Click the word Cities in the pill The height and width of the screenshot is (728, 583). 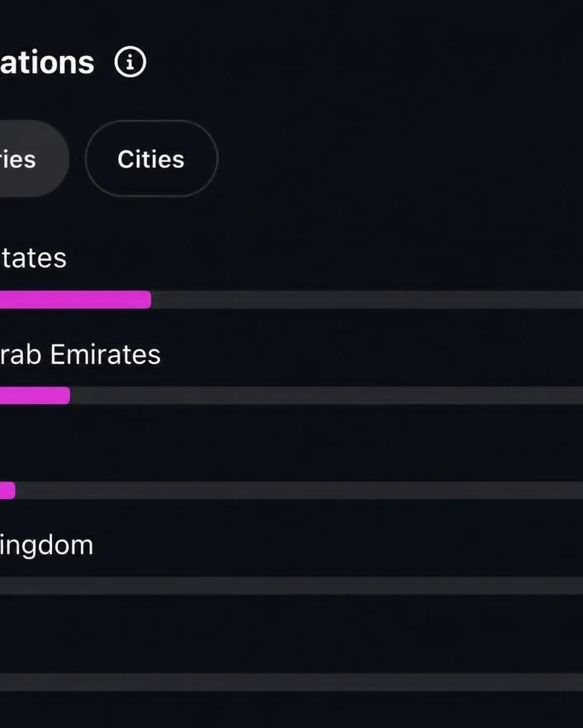point(151,159)
